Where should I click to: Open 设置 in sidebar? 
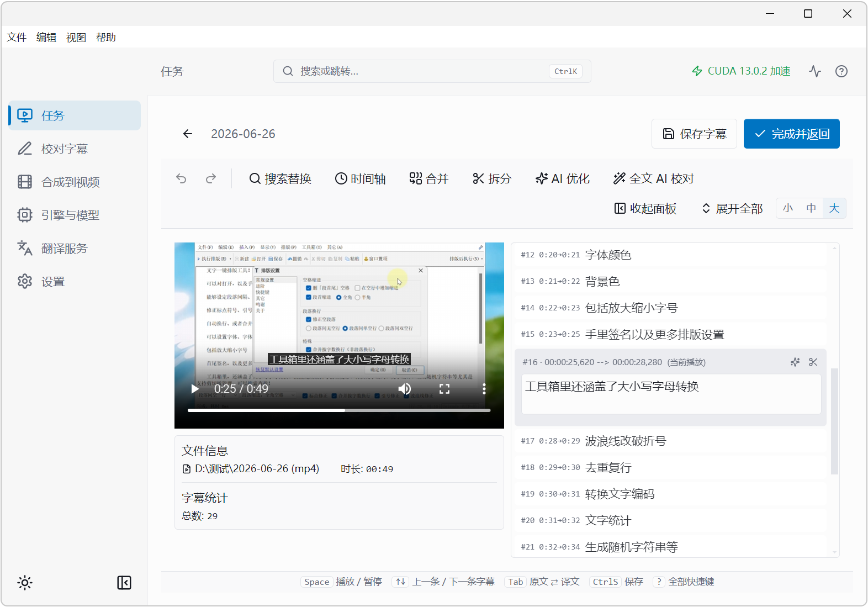click(75, 281)
